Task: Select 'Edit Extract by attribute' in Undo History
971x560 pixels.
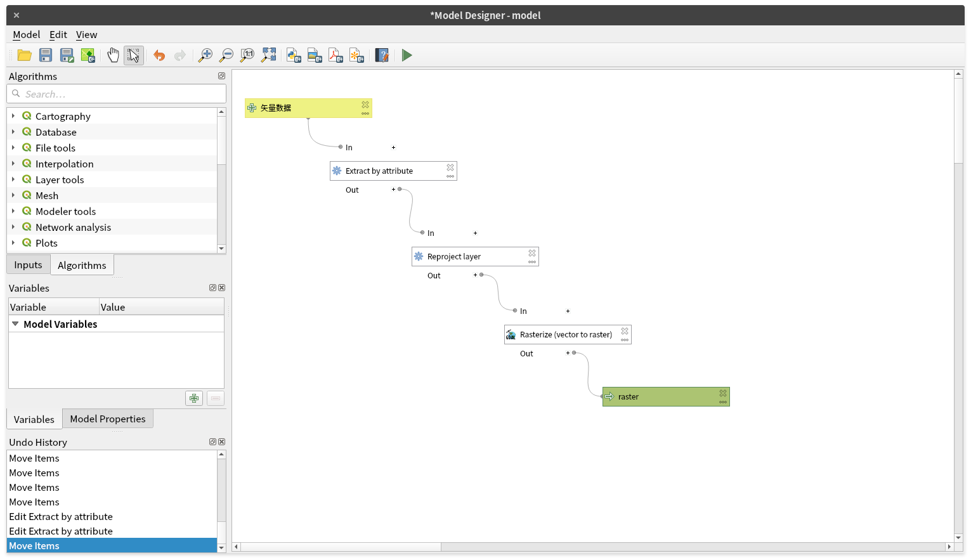Action: (61, 517)
